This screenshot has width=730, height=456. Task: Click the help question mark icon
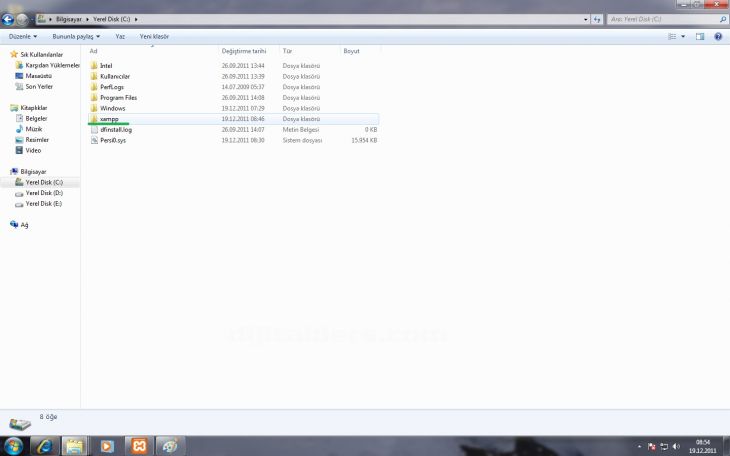pos(718,36)
